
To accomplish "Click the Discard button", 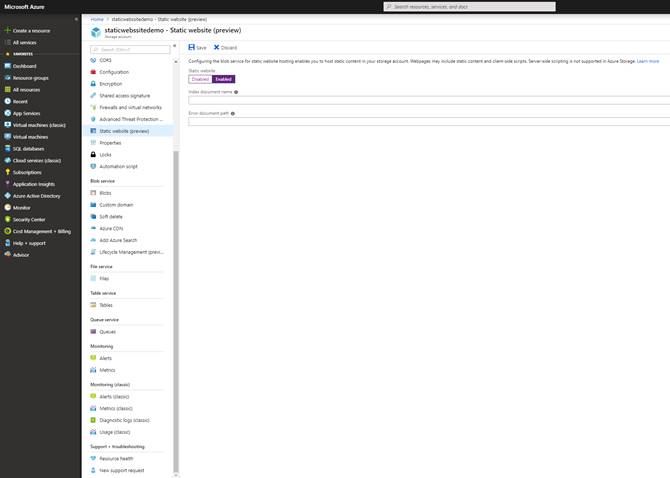I will 225,47.
